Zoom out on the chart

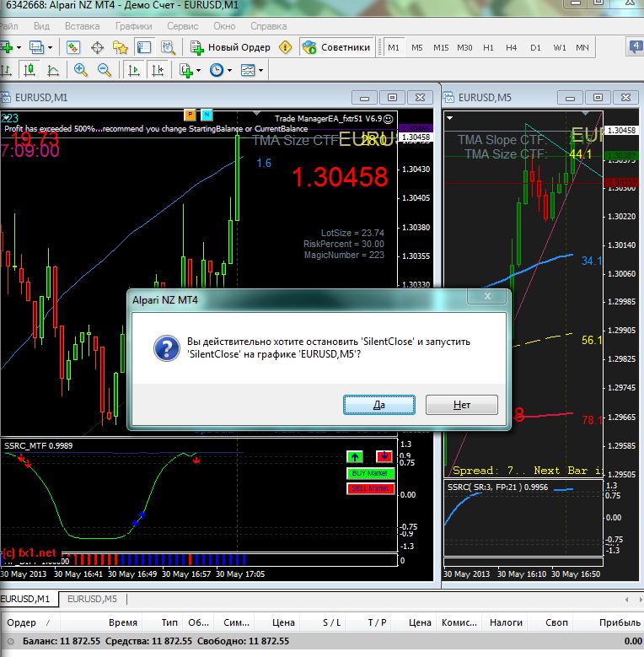(x=105, y=70)
